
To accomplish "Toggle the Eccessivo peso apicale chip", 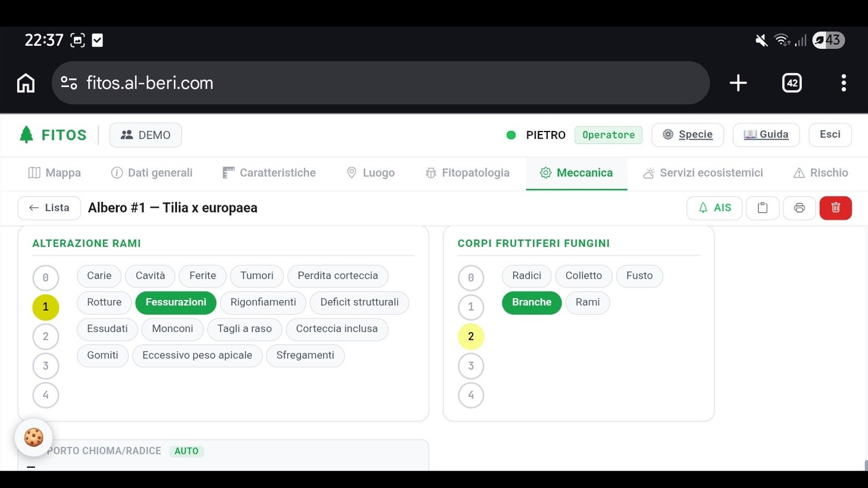I will click(198, 355).
